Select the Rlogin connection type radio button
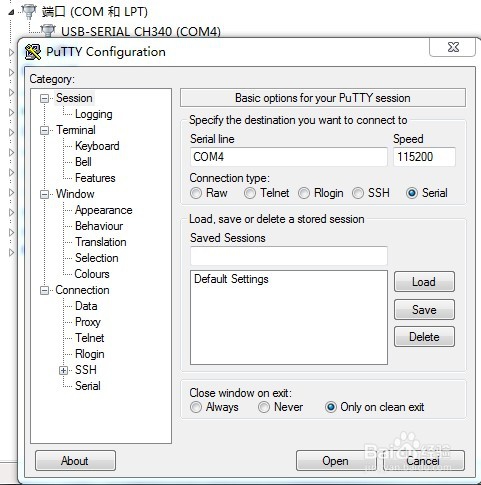This screenshot has height=485, width=481. (x=304, y=193)
